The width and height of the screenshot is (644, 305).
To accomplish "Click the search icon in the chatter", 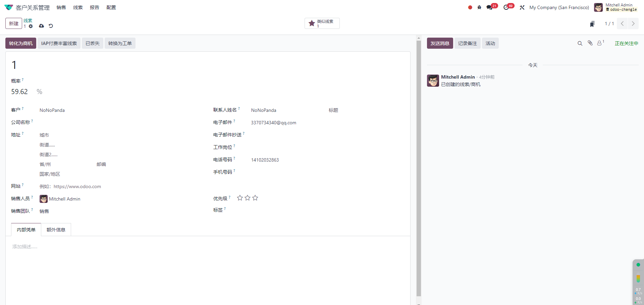I will 580,43.
